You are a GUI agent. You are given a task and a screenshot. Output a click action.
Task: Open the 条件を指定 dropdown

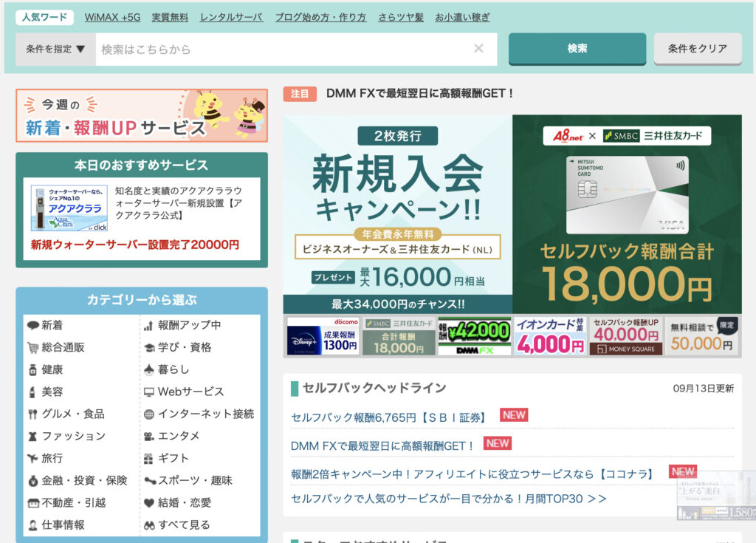[x=55, y=49]
